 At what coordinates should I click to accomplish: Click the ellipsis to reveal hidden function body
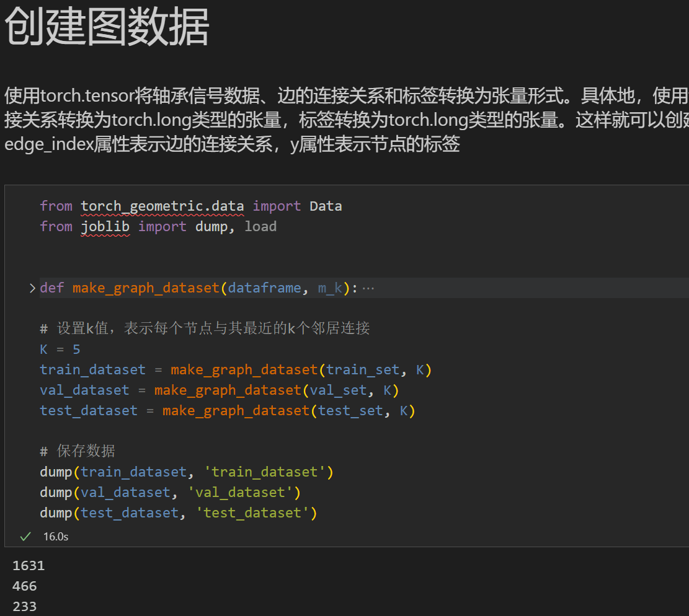(x=369, y=288)
